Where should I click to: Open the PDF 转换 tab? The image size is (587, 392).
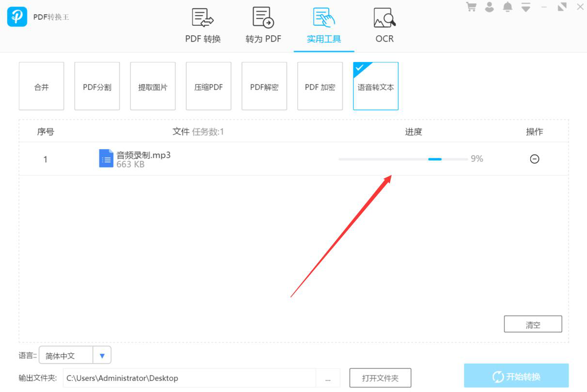point(203,26)
